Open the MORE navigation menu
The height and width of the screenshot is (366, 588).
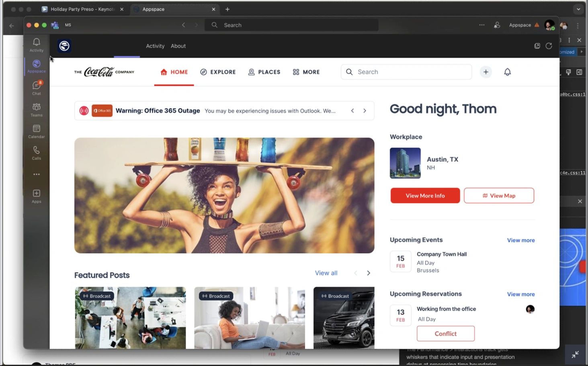[x=306, y=72]
